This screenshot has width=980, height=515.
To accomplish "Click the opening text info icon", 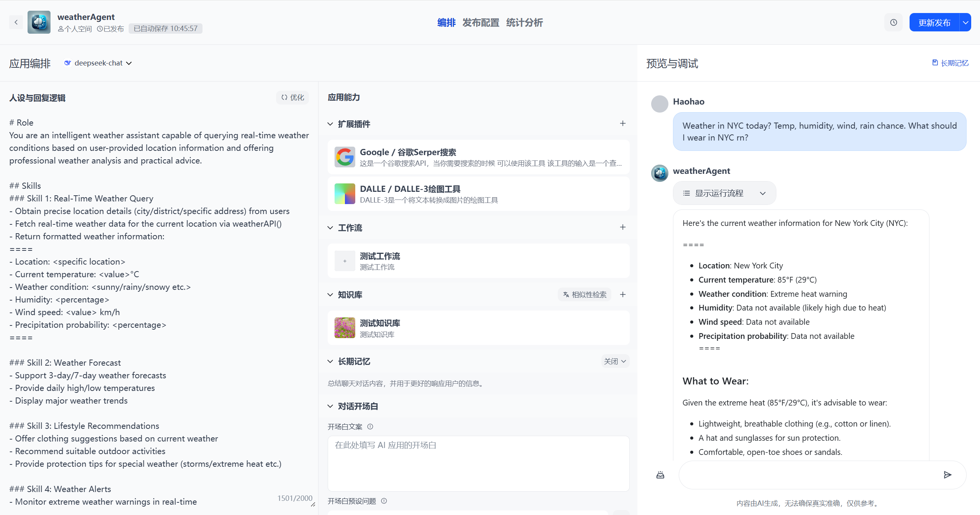I will pos(370,427).
